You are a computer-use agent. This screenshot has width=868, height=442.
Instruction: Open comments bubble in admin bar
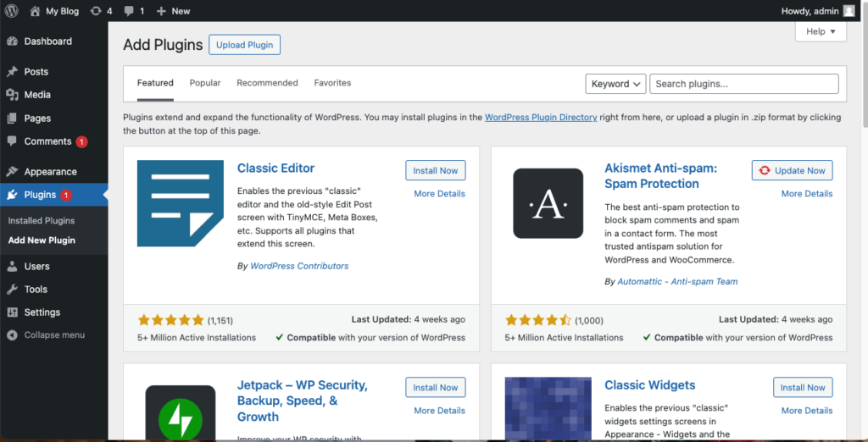(134, 11)
